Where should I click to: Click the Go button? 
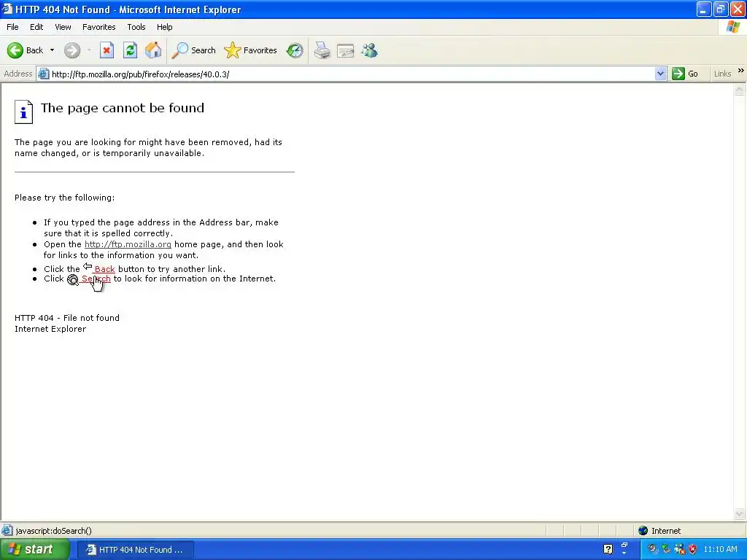pyautogui.click(x=684, y=74)
